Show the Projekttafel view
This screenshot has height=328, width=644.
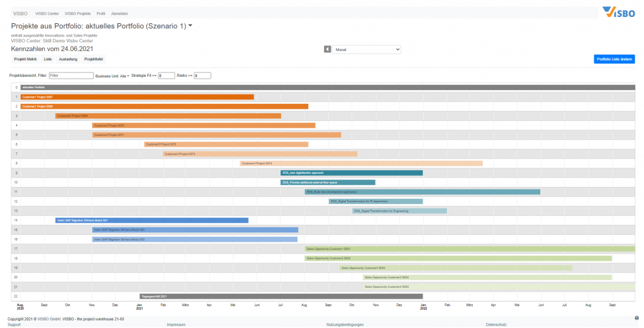94,59
